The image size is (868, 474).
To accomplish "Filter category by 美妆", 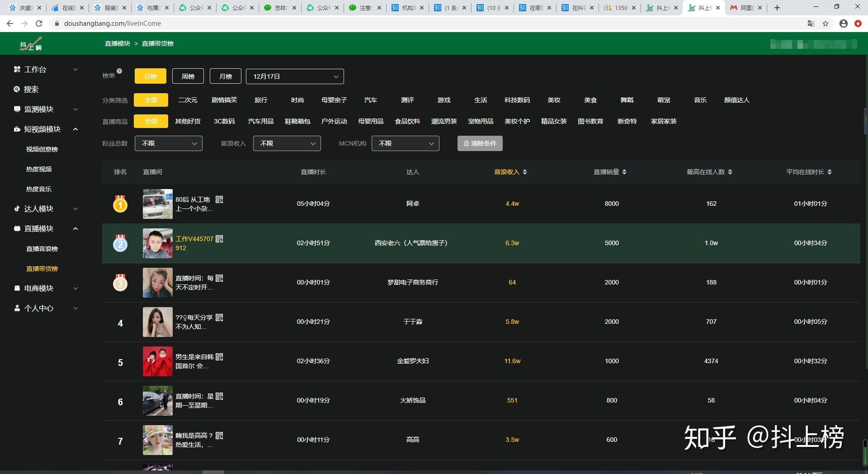I will pyautogui.click(x=554, y=100).
